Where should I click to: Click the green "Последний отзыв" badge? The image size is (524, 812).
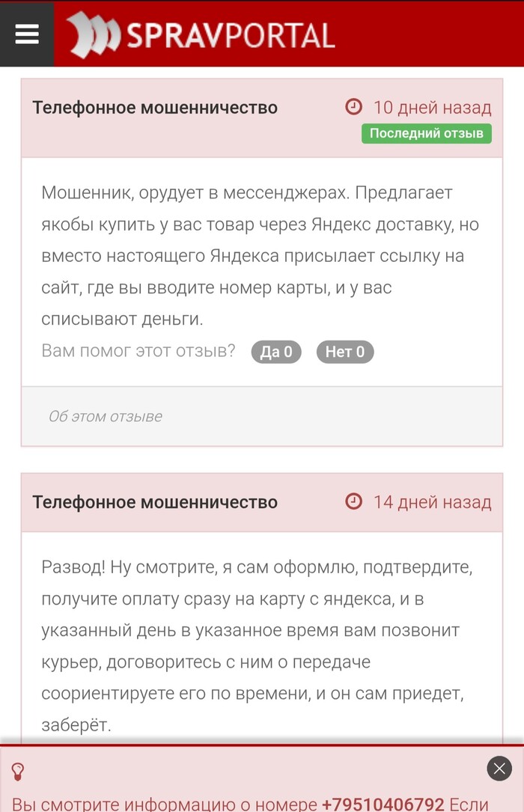point(427,134)
